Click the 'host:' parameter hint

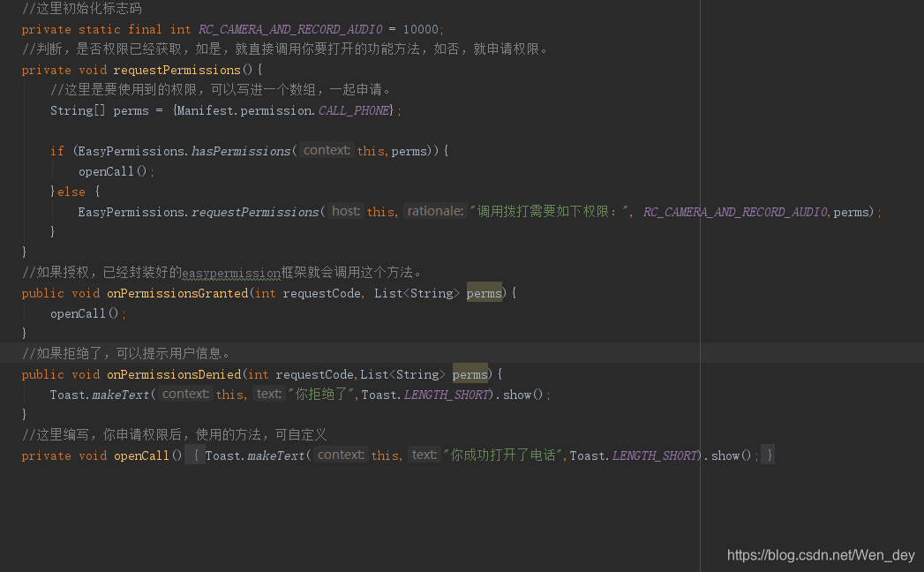[x=345, y=211]
